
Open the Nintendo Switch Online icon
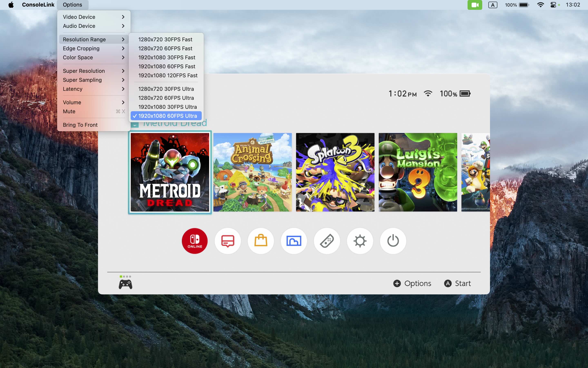click(x=195, y=241)
